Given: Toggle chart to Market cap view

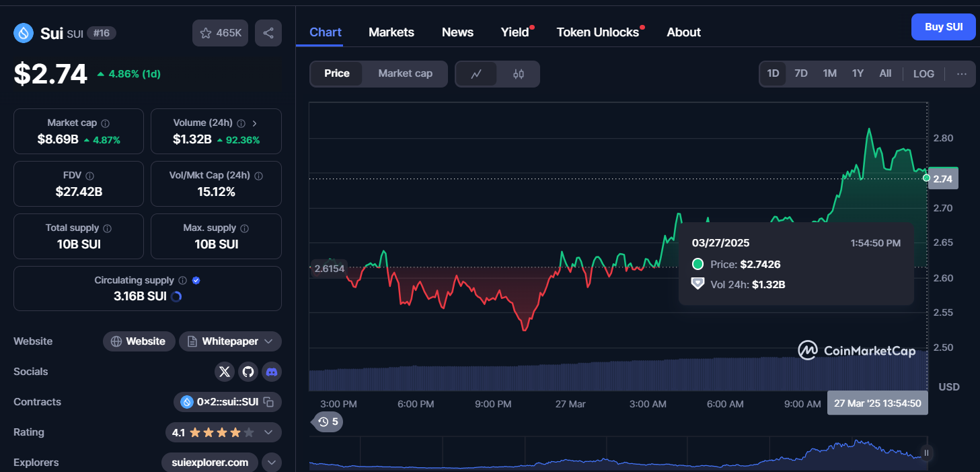Looking at the screenshot, I should (405, 73).
